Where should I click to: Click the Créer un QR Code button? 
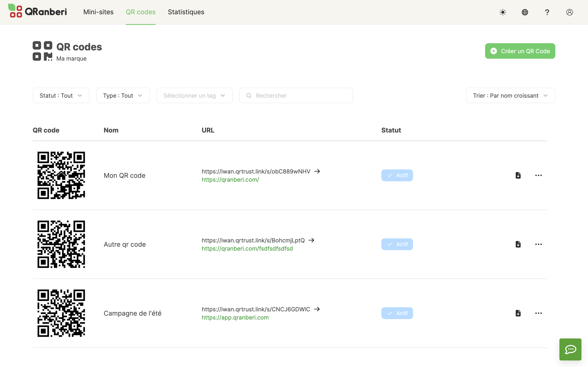520,51
